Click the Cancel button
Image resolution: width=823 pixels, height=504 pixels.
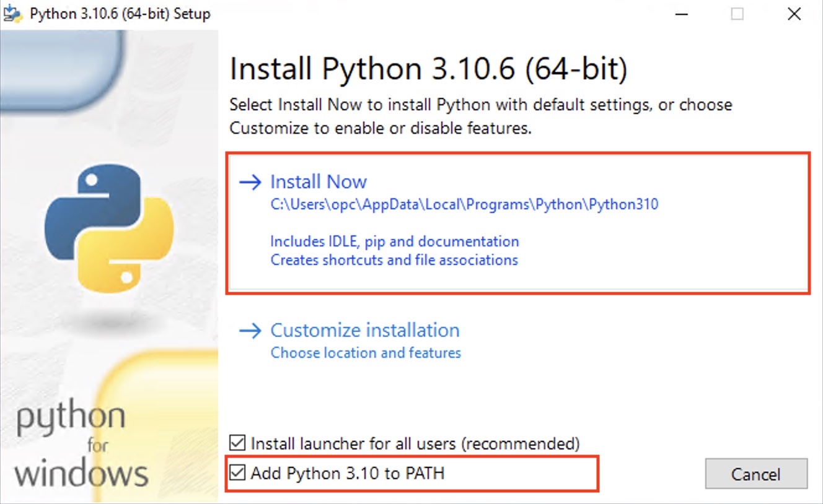[x=756, y=474]
